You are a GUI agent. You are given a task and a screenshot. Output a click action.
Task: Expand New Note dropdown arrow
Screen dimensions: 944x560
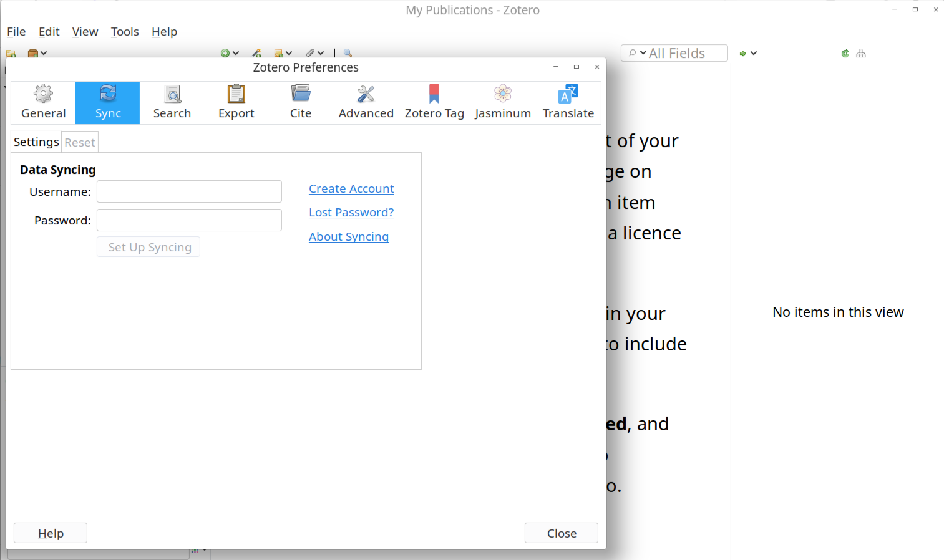click(x=289, y=54)
